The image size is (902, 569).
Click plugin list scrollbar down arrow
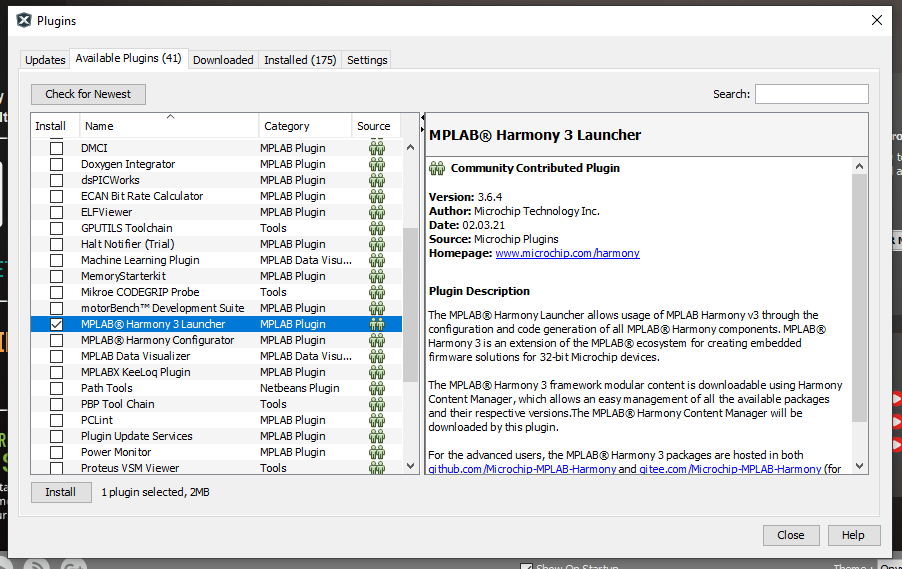coord(410,466)
